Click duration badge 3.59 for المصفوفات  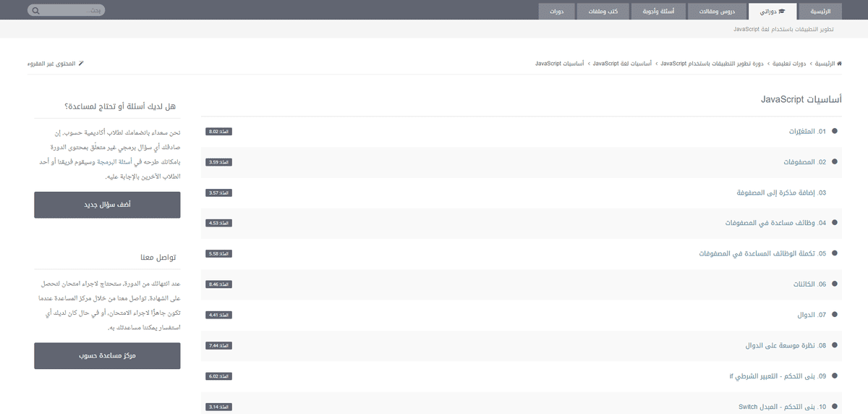(x=218, y=162)
